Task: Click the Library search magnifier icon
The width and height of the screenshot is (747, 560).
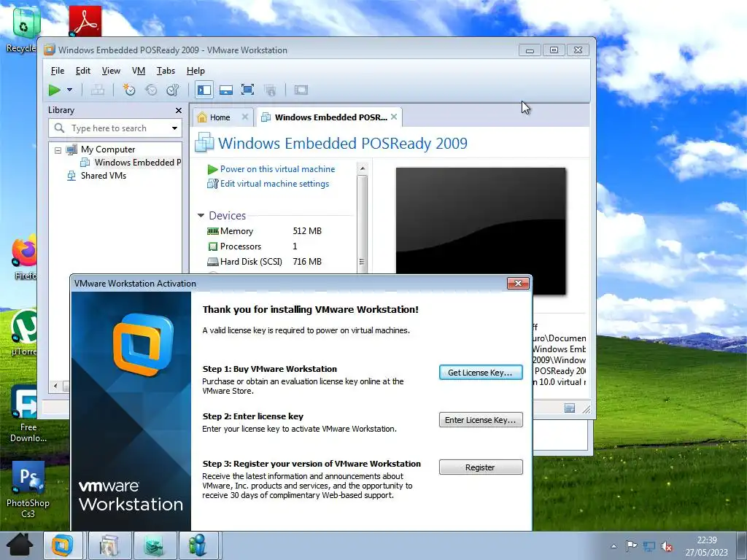Action: (x=60, y=128)
